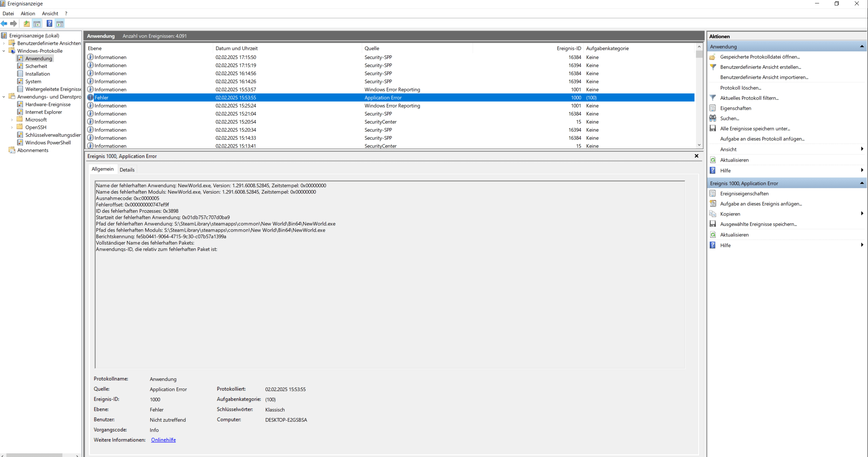This screenshot has height=457, width=868.
Task: Click the Ereigniseigenschaften icon in Aktionen
Action: tap(713, 193)
